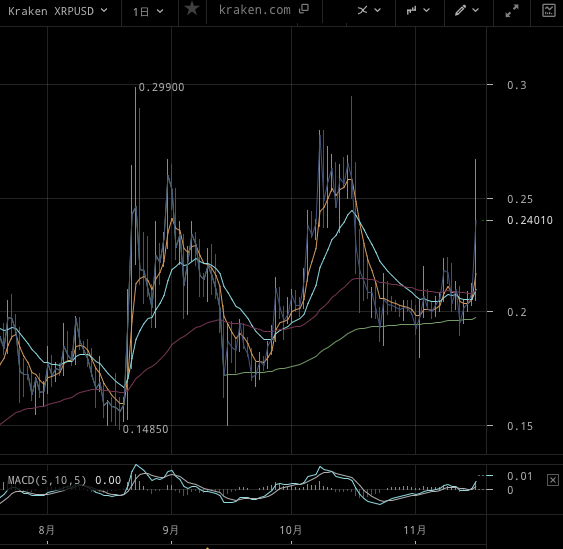Viewport: 563px width, 549px height.
Task: Expand the indicators dropdown chevron
Action: coord(377,10)
